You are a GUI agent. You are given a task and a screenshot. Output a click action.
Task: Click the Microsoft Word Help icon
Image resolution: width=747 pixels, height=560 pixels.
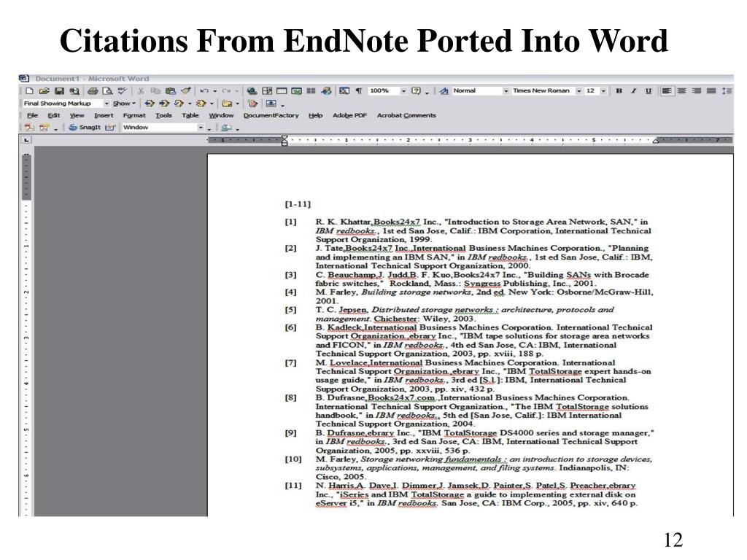(x=417, y=91)
